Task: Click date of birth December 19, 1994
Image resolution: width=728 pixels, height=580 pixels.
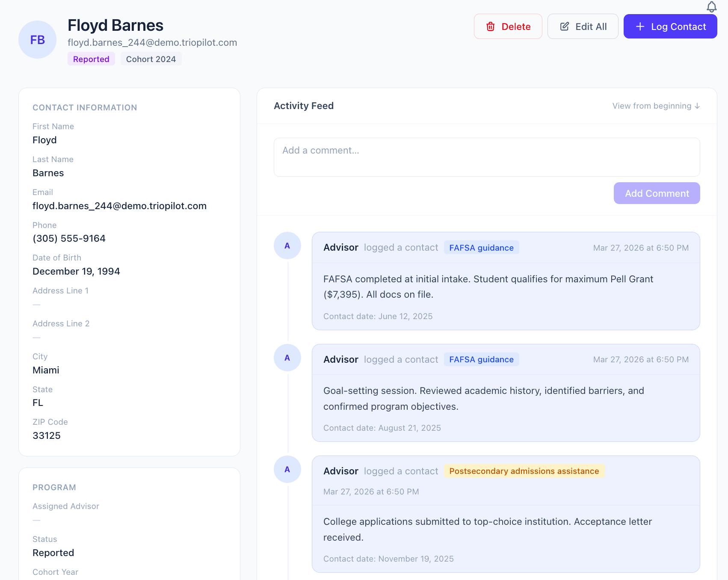Action: click(76, 272)
